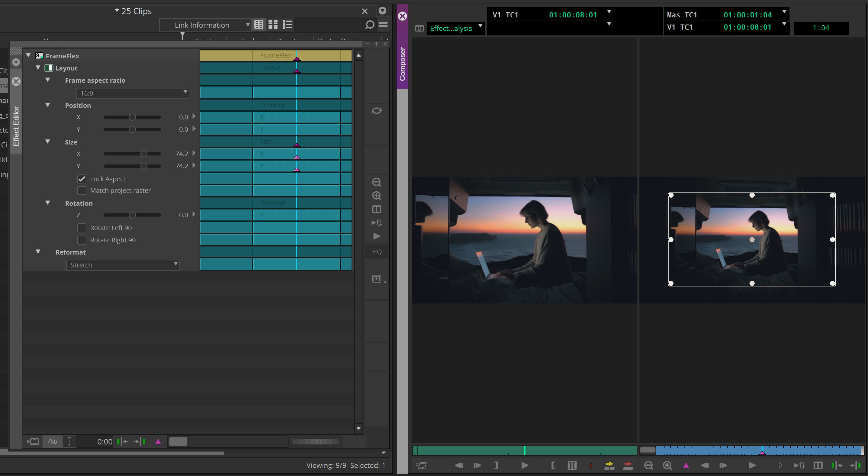Enable Match project raster checkbox
Viewport: 868px width, 476px height.
[81, 190]
